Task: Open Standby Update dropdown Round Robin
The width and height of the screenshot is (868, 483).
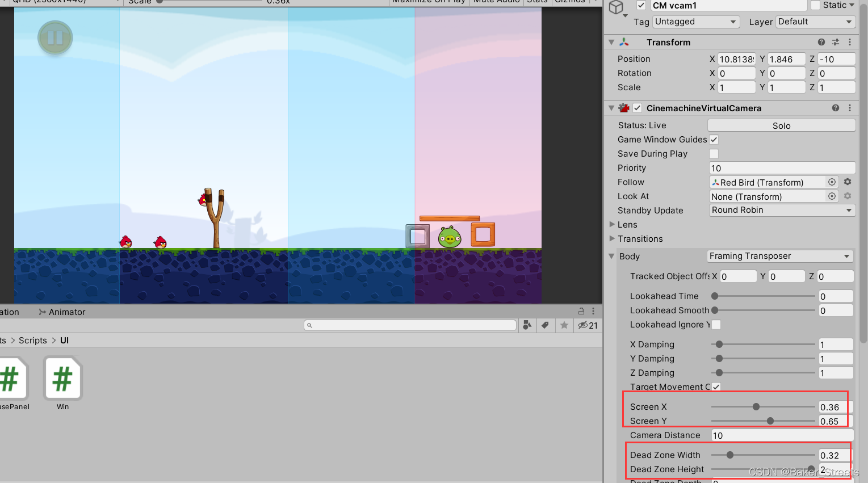Action: [782, 210]
